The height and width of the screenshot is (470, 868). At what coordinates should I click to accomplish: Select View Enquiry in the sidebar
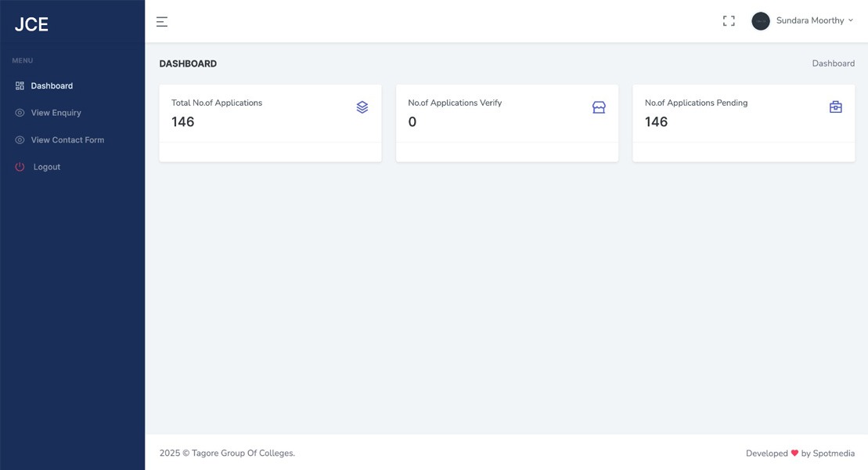(x=56, y=113)
